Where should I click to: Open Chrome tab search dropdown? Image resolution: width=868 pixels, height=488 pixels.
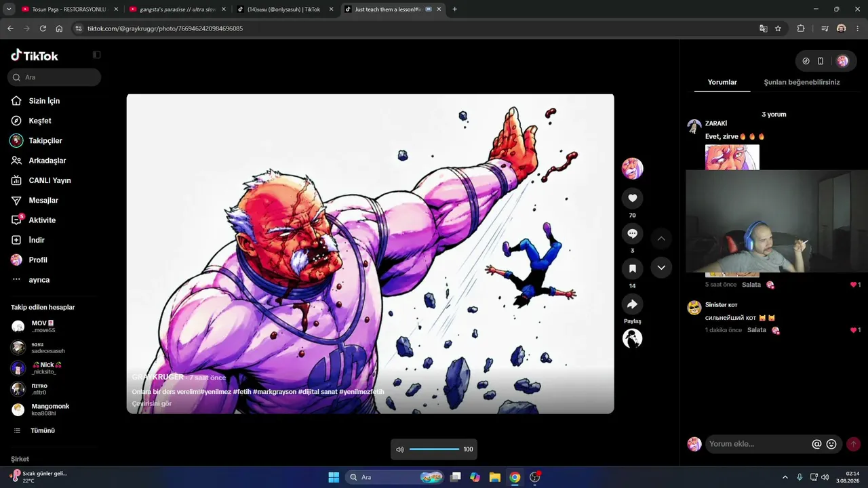point(9,9)
